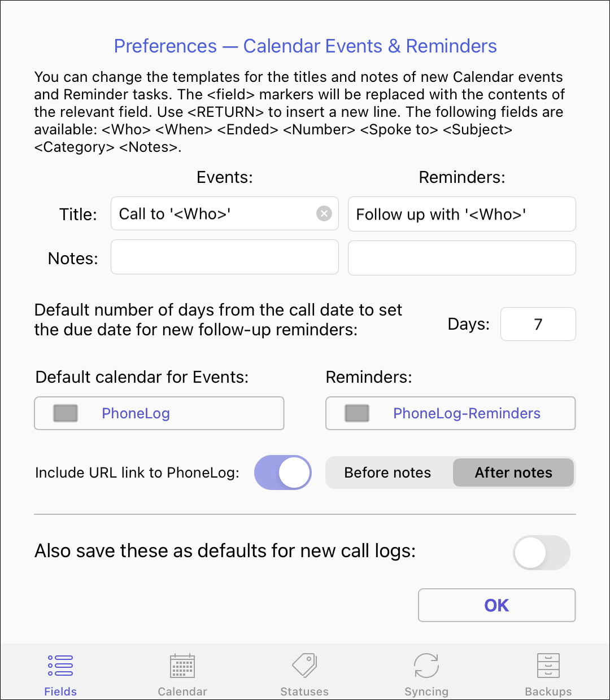Click the Reminders title text field
This screenshot has width=610, height=700.
(462, 214)
